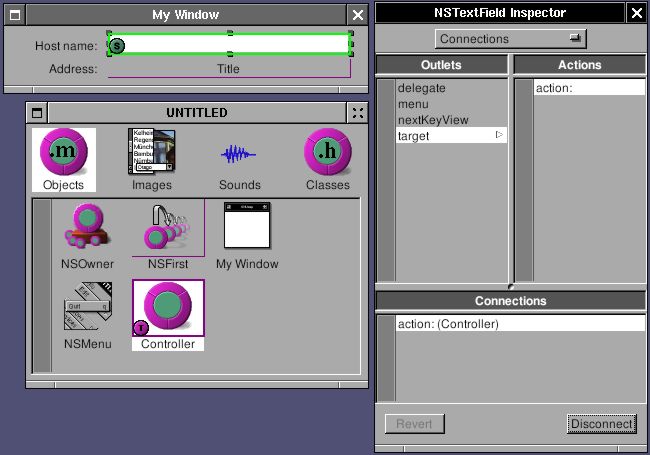
Task: Select the Objects icon in UNTITLED window
Action: pos(64,153)
